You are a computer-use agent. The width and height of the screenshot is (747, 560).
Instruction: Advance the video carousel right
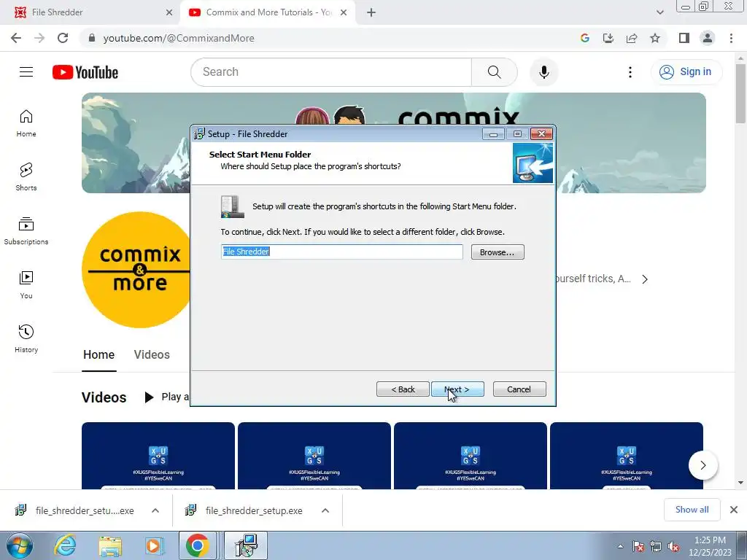coord(703,464)
